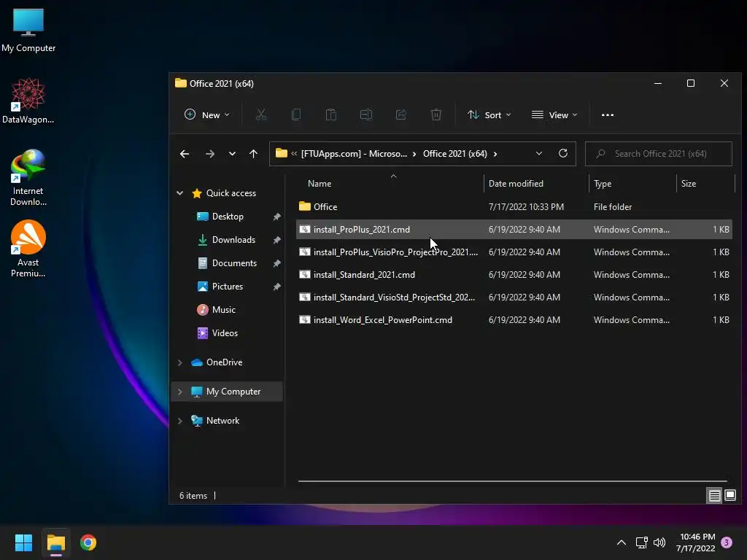Open Music in navigation pane

223,309
